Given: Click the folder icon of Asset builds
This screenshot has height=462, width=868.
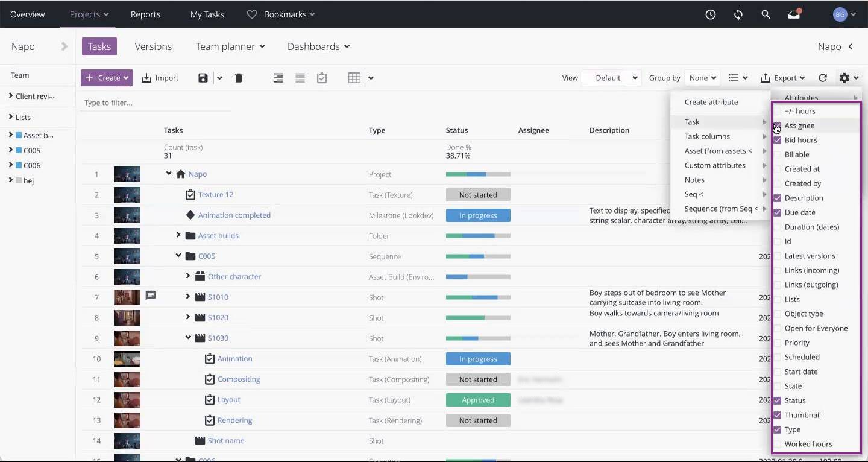Looking at the screenshot, I should point(190,235).
